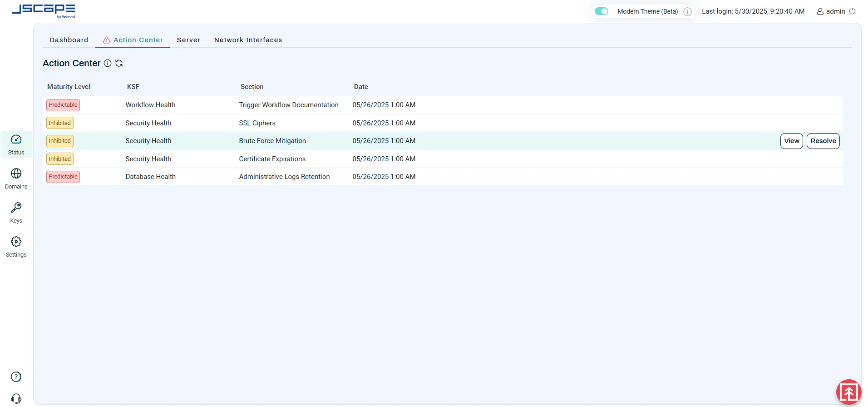Click Inhibited badge on Certificate Expirations row

click(60, 159)
